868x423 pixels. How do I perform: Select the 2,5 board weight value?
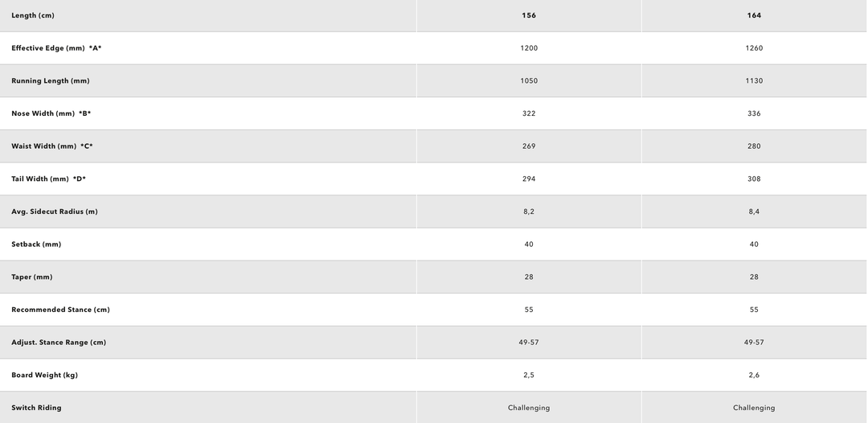click(529, 376)
